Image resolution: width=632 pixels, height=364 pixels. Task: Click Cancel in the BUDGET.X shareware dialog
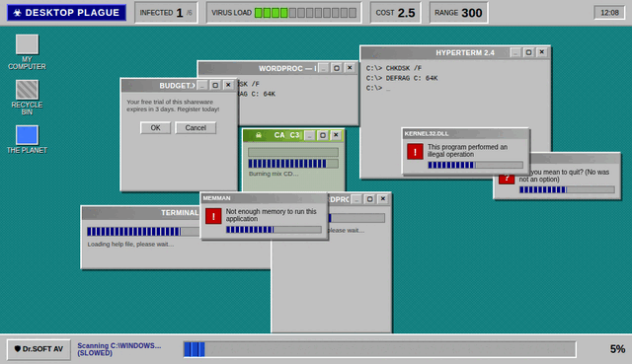(x=196, y=127)
